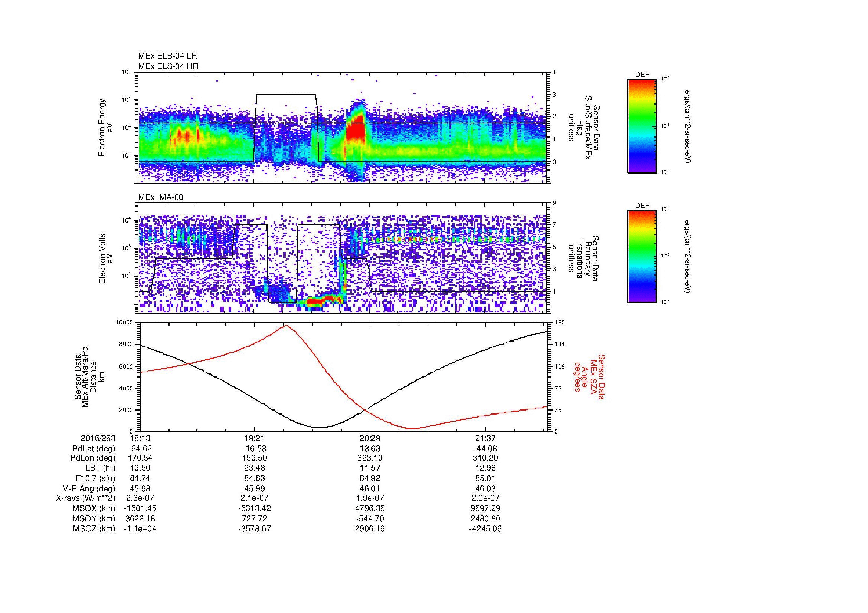Click the 'MSOZ (km)' row label

click(x=94, y=529)
